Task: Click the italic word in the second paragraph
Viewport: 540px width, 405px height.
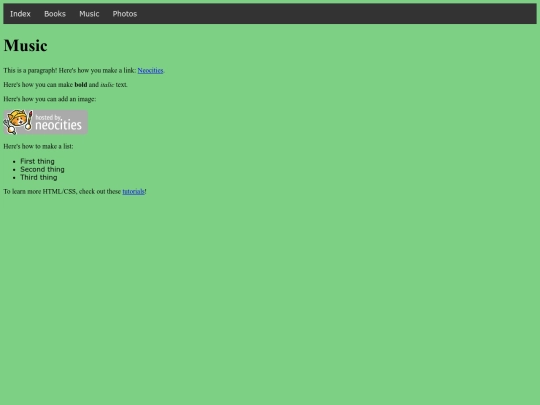Action: point(107,85)
